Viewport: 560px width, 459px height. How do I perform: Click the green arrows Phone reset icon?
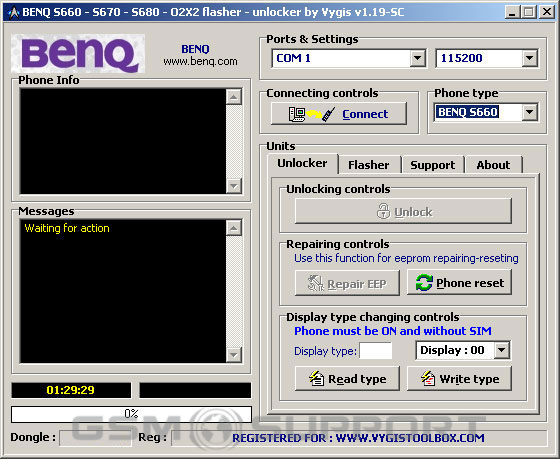click(x=424, y=283)
